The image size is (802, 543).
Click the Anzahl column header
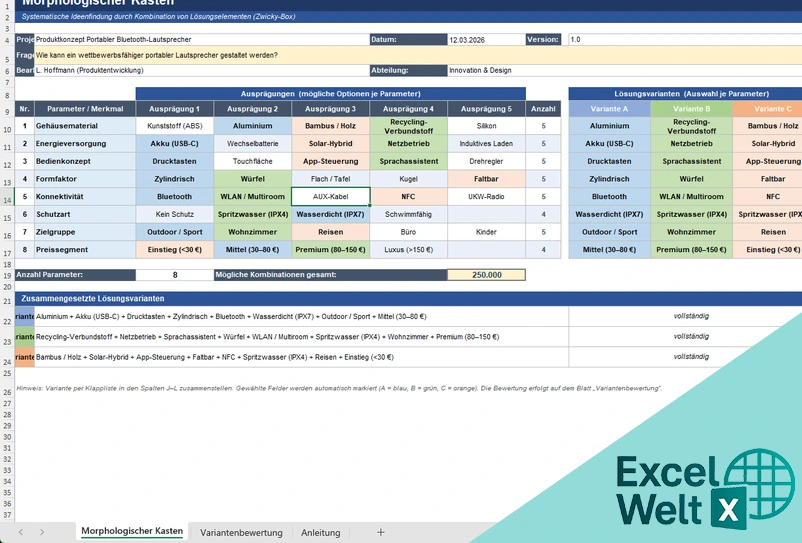(x=543, y=108)
